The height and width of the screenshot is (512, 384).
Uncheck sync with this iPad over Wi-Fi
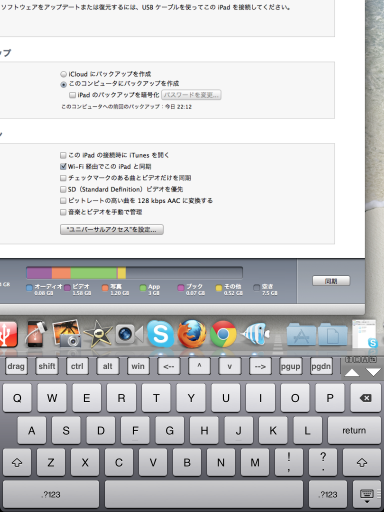coord(63,166)
